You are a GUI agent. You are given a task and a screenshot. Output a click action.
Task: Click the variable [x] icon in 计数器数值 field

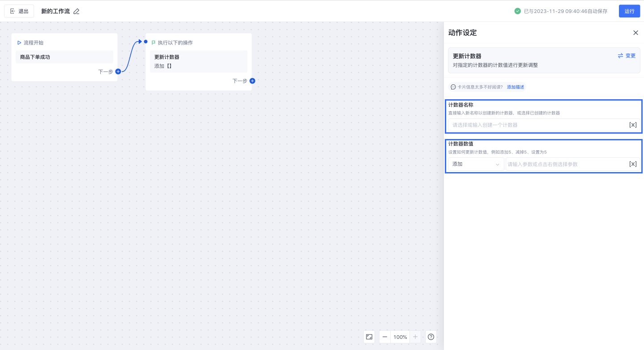pyautogui.click(x=633, y=164)
